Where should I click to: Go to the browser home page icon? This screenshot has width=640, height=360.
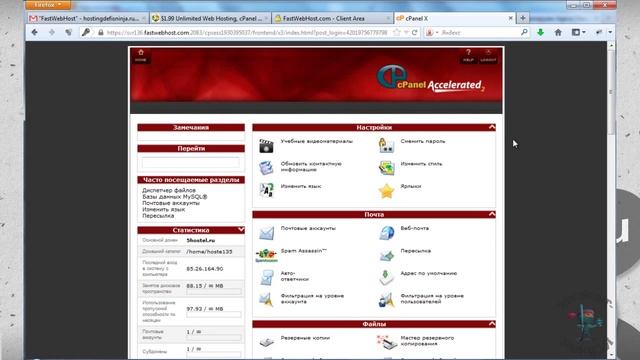pyautogui.click(x=558, y=32)
